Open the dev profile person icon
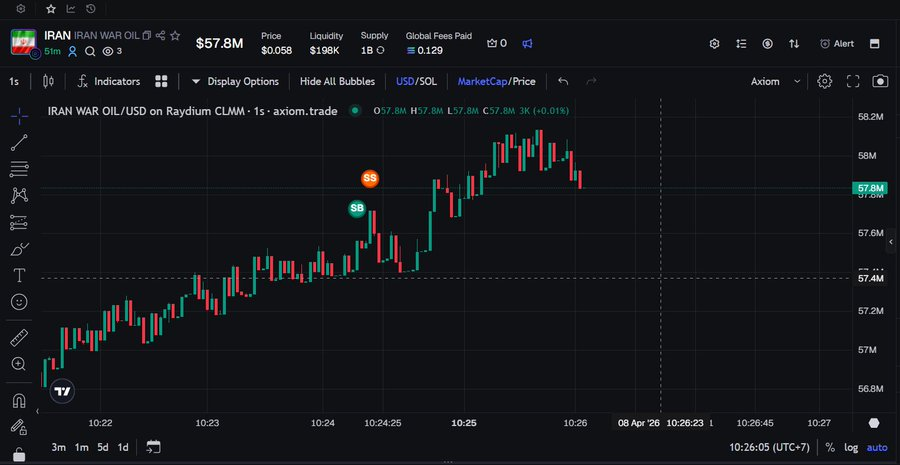Screen dimensions: 900x465 [x=72, y=52]
